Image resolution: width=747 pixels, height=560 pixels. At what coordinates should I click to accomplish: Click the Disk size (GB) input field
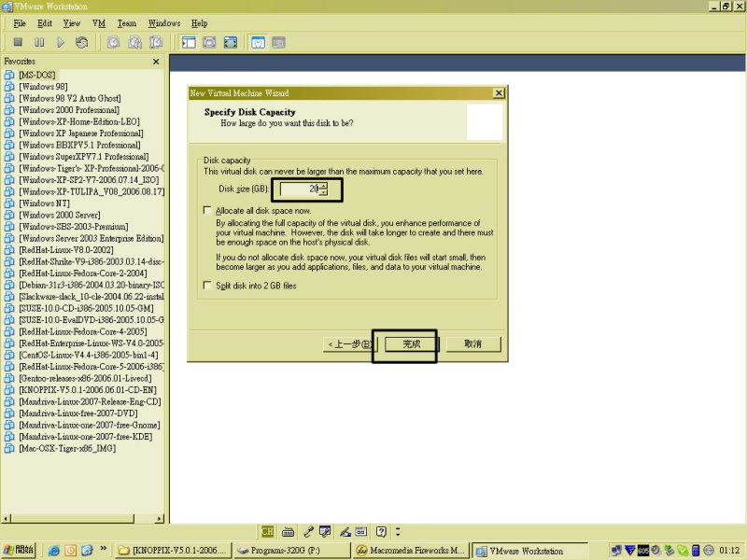coord(300,189)
